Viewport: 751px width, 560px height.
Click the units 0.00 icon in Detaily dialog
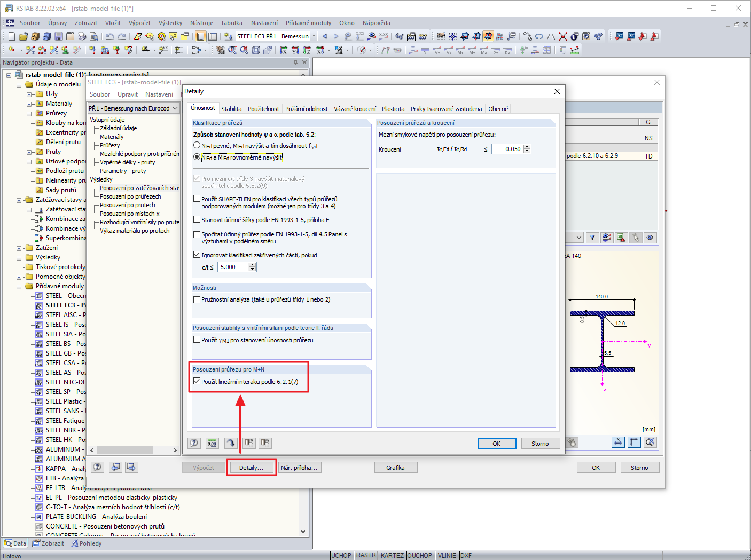[212, 443]
